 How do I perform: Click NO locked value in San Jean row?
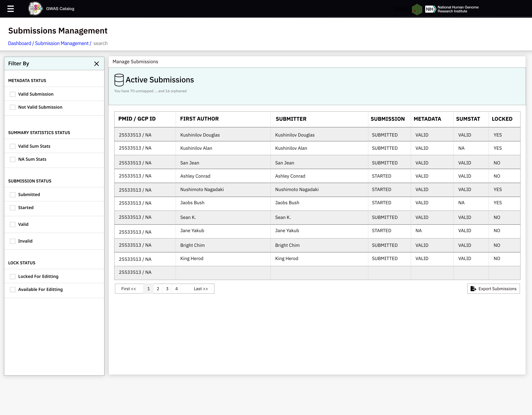(x=497, y=163)
